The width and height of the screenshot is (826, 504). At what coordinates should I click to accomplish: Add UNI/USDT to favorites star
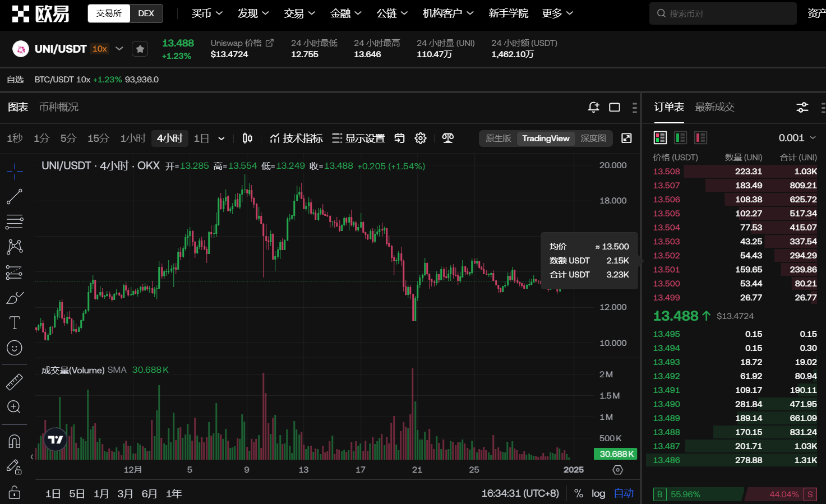click(140, 49)
